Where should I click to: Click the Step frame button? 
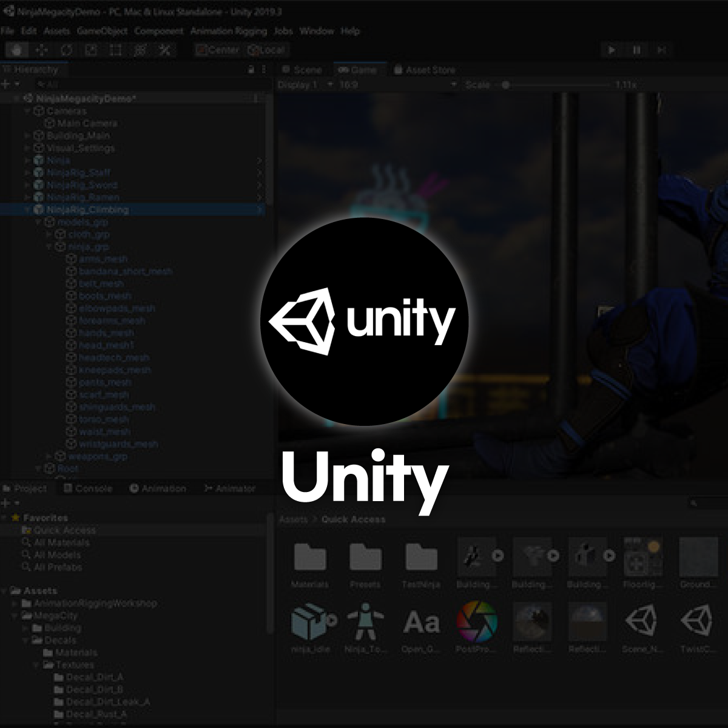coord(661,50)
